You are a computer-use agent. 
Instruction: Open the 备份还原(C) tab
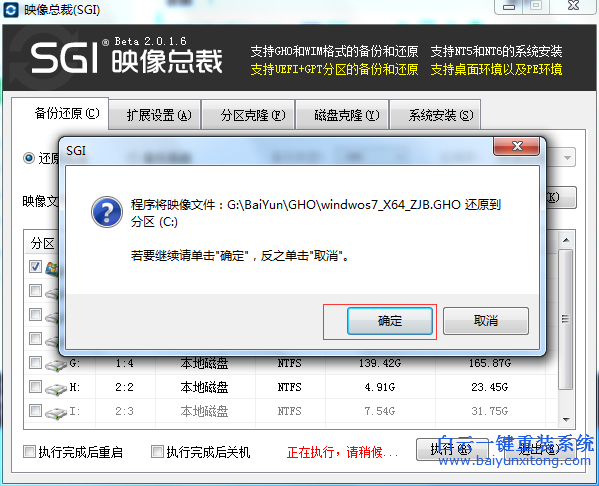tap(60, 113)
